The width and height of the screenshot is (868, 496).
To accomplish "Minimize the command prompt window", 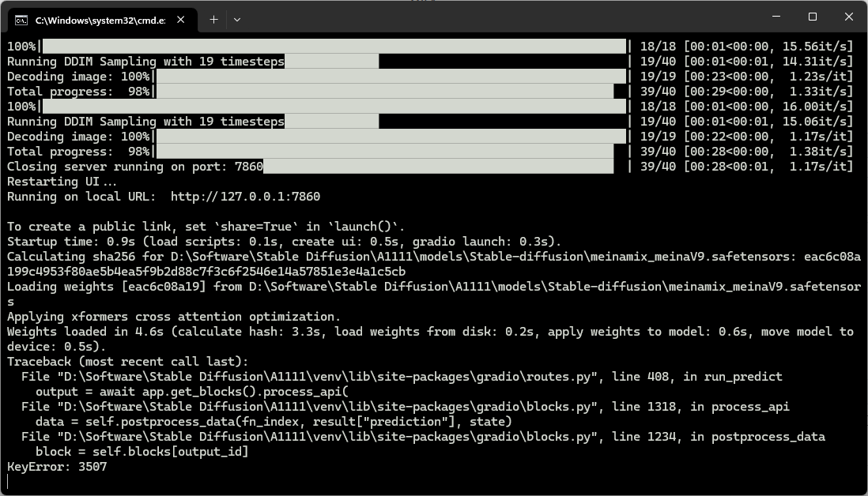I will click(x=776, y=16).
